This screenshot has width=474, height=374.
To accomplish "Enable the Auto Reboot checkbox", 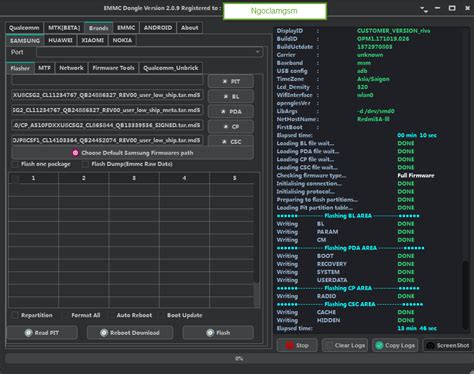I will pyautogui.click(x=111, y=315).
